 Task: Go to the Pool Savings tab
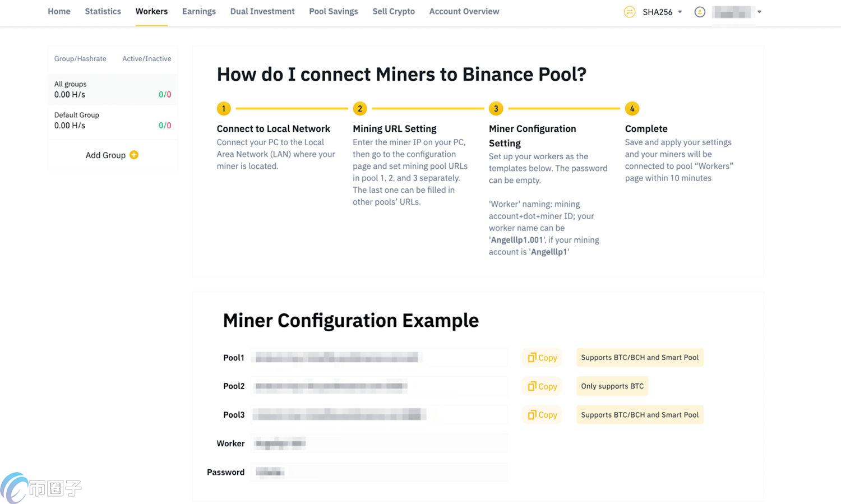tap(333, 11)
